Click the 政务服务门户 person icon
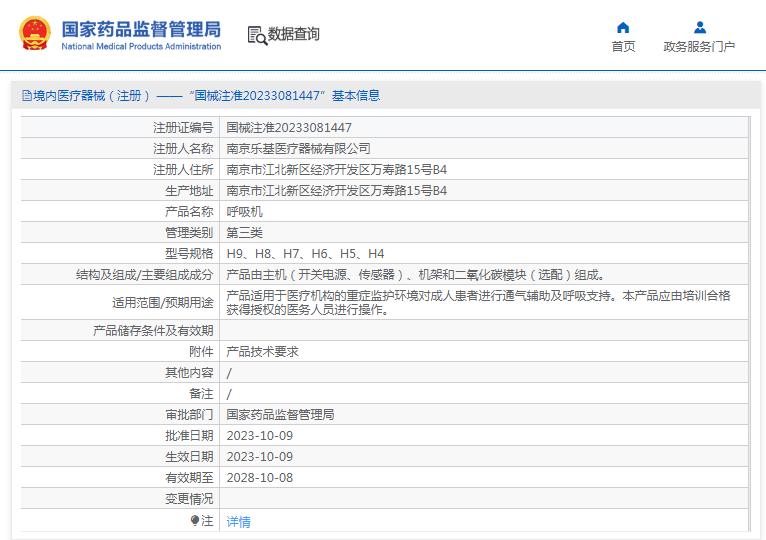Viewport: 766px width, 540px height. [699, 27]
